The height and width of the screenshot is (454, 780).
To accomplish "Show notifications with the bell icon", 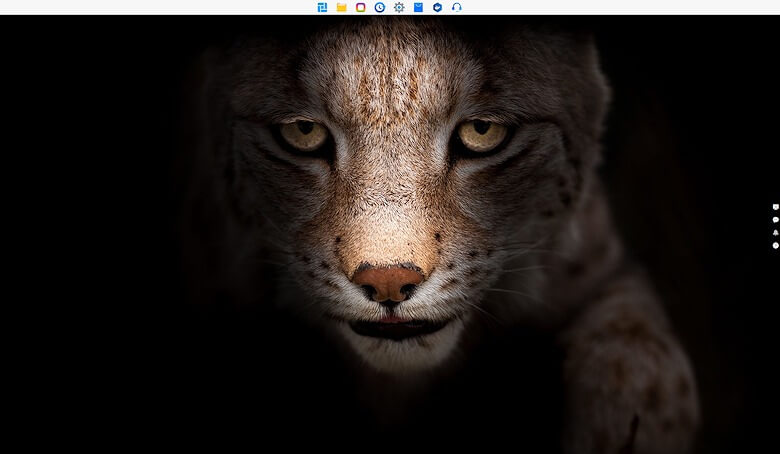I will click(x=775, y=232).
